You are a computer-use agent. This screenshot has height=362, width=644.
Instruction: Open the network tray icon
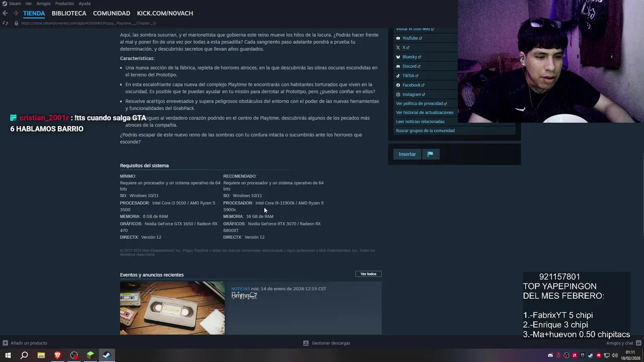(x=607, y=355)
